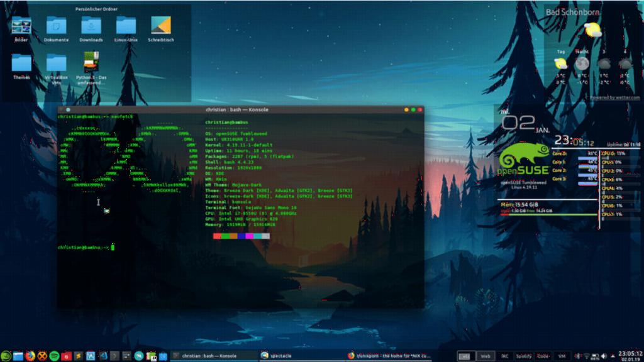Open the battery status tray icon
Screen dimensions: 644x362
(x=595, y=356)
